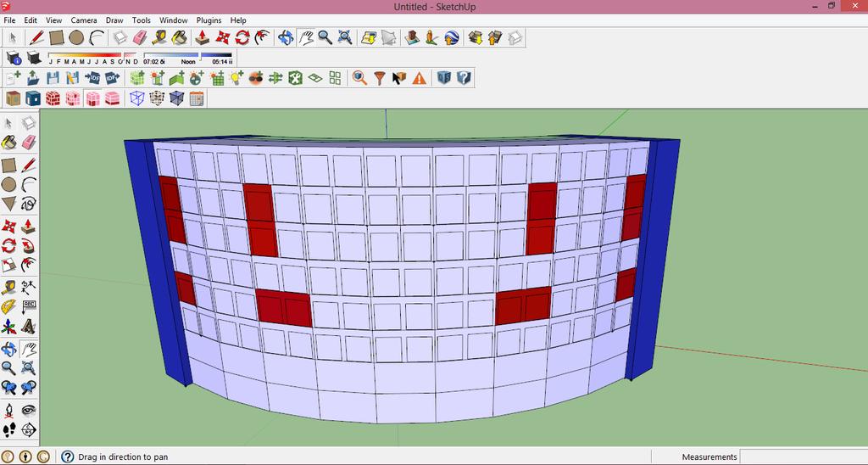Save the OpenStudio model
This screenshot has height=465, width=868.
pos(53,78)
